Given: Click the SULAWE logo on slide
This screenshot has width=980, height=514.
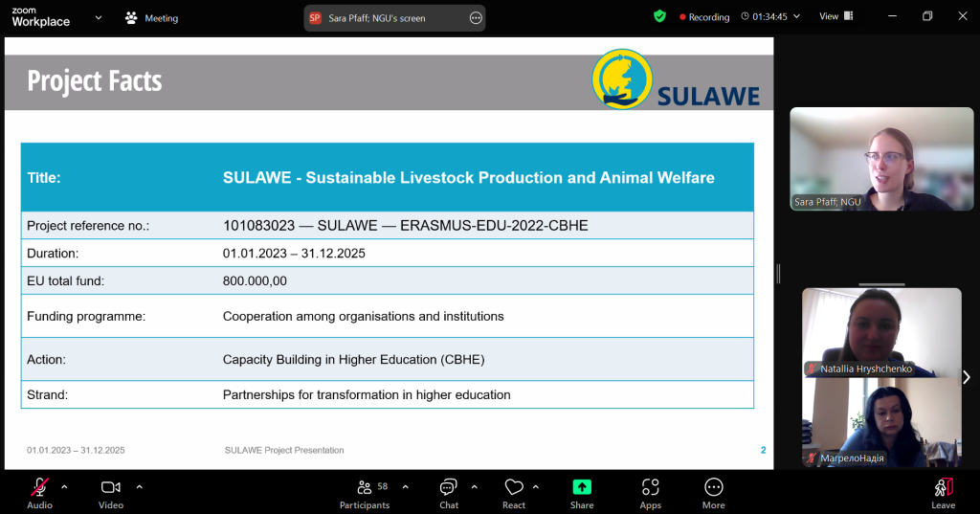Looking at the screenshot, I should click(x=676, y=79).
